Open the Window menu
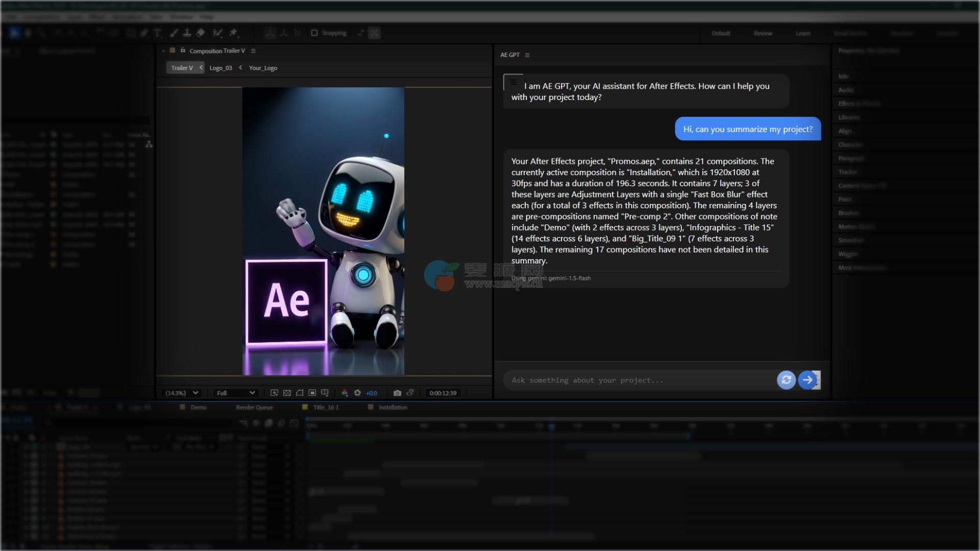 (181, 17)
